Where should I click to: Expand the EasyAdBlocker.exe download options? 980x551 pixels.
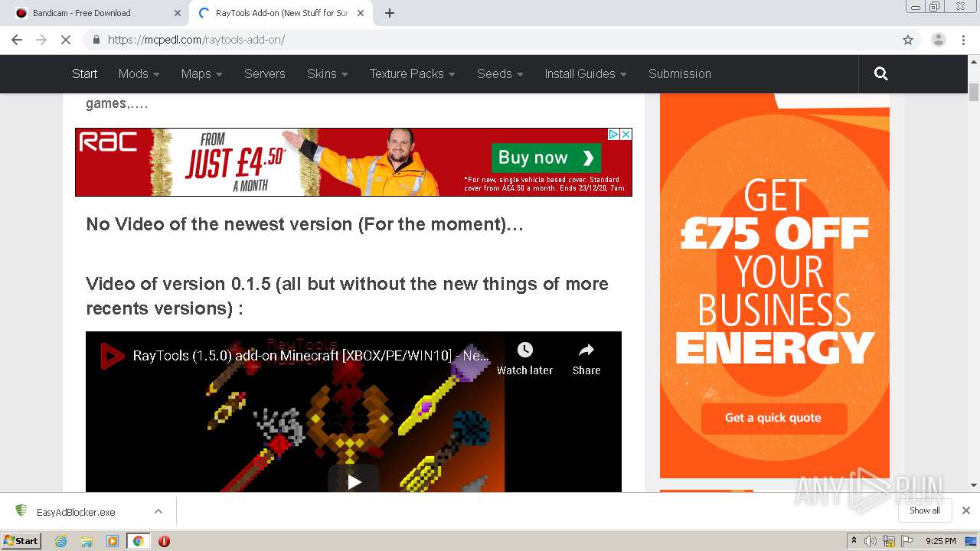coord(158,511)
